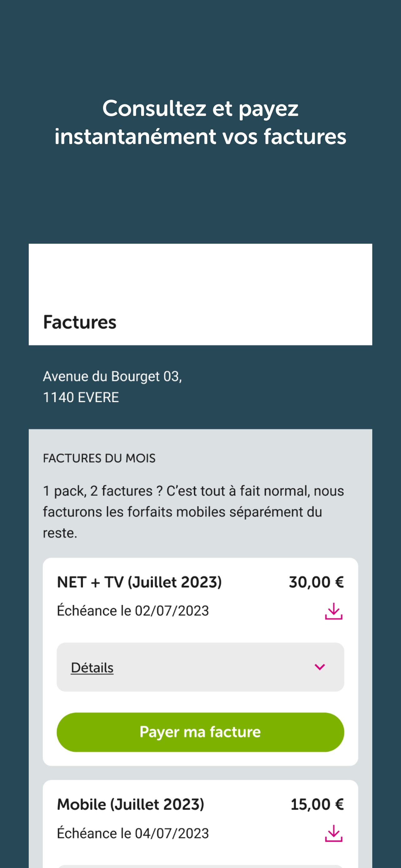
Task: Click the Factures heading
Action: coord(80,322)
